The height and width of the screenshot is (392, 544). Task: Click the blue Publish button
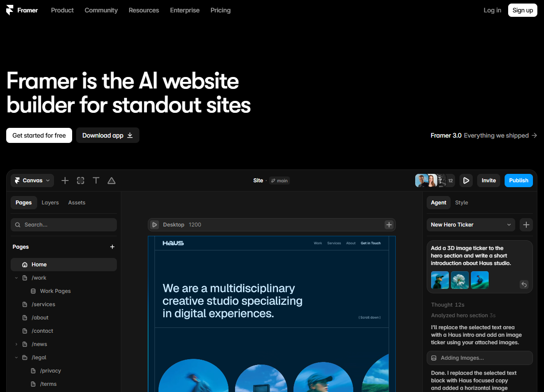click(x=519, y=181)
